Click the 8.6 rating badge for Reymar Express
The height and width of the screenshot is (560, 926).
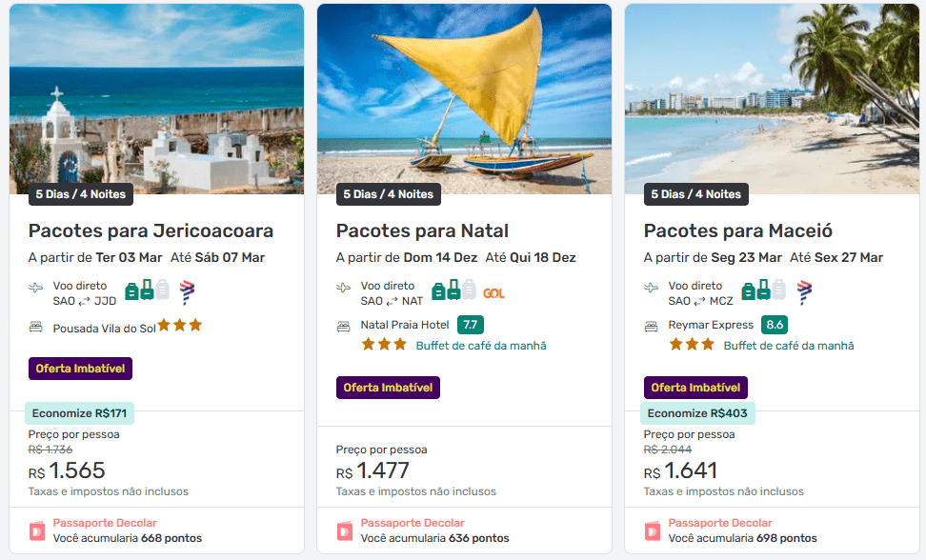click(775, 325)
